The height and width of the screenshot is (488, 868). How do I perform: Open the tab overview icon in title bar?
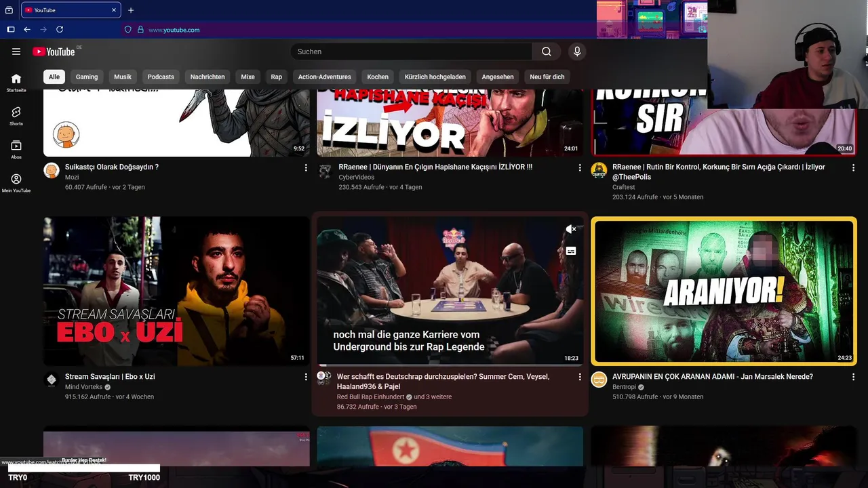(9, 10)
